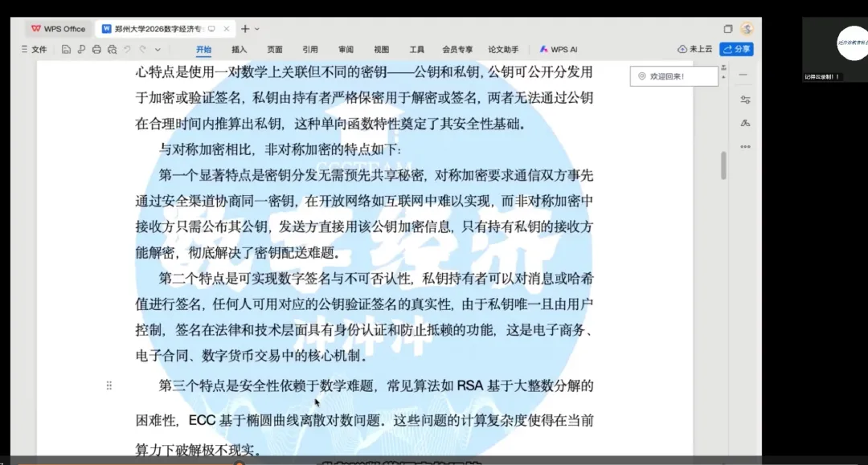This screenshot has height=465, width=868.
Task: Click the text 电子合同、数字货币交易中的核心机制
Action: click(x=248, y=356)
